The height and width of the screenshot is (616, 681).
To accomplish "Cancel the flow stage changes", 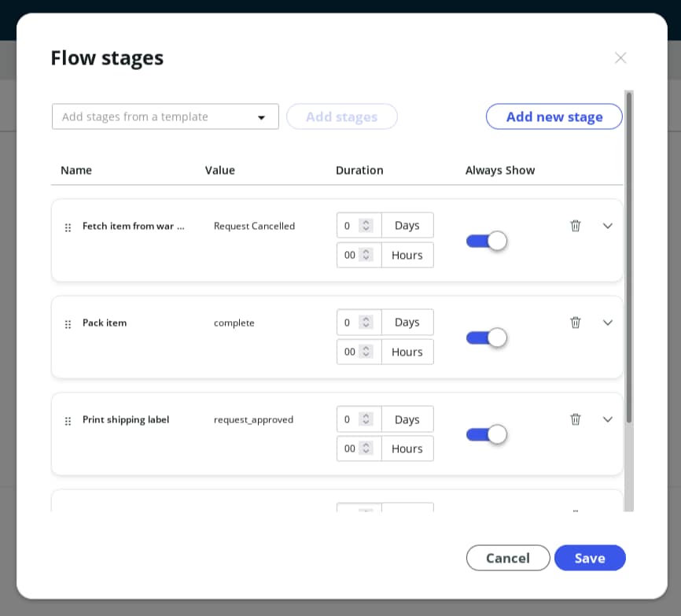I will (508, 558).
